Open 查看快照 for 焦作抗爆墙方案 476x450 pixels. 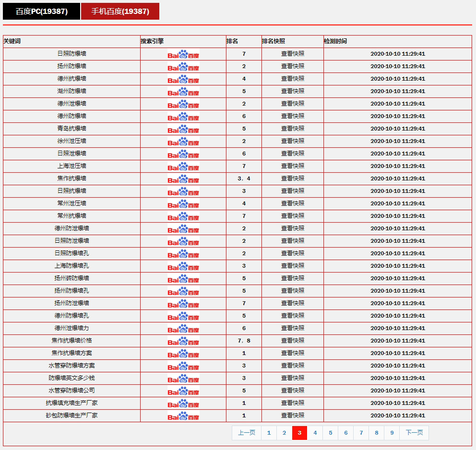click(293, 353)
